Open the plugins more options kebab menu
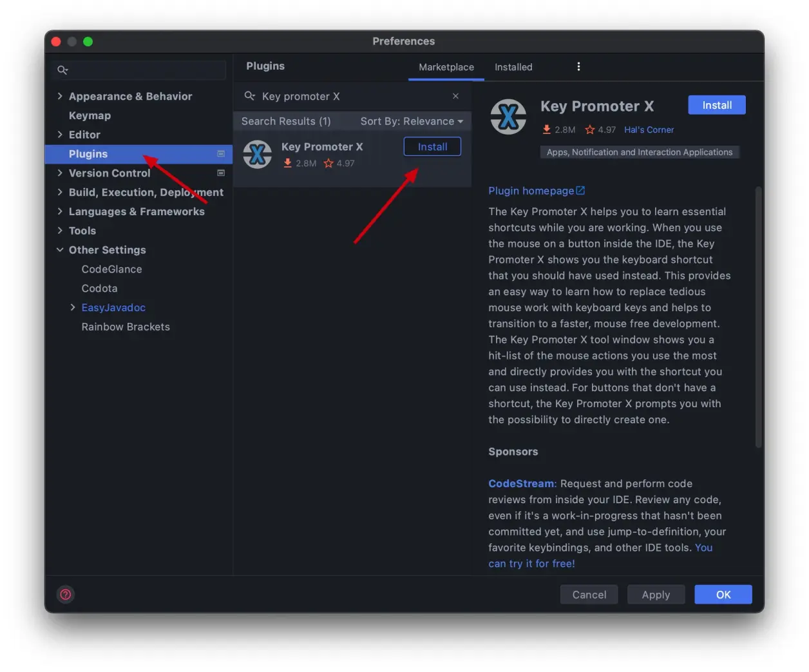Viewport: 809px width, 672px height. [578, 66]
